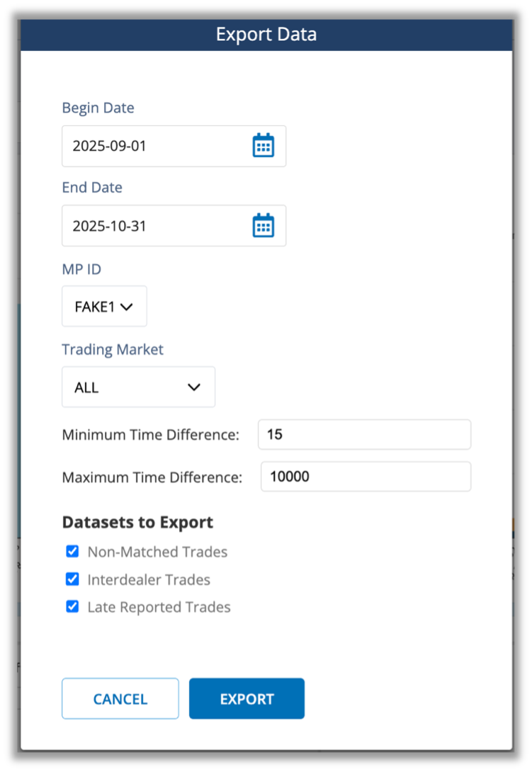
Task: Click the Trading Market field label
Action: (x=113, y=349)
